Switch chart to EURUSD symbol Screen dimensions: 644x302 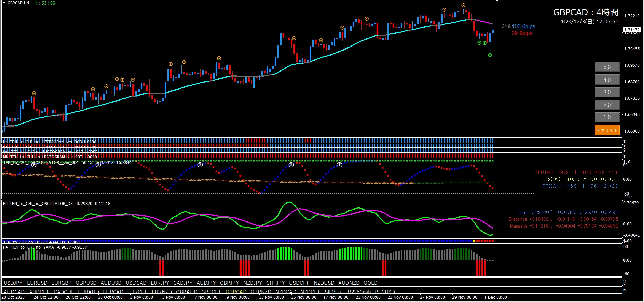tap(37, 283)
